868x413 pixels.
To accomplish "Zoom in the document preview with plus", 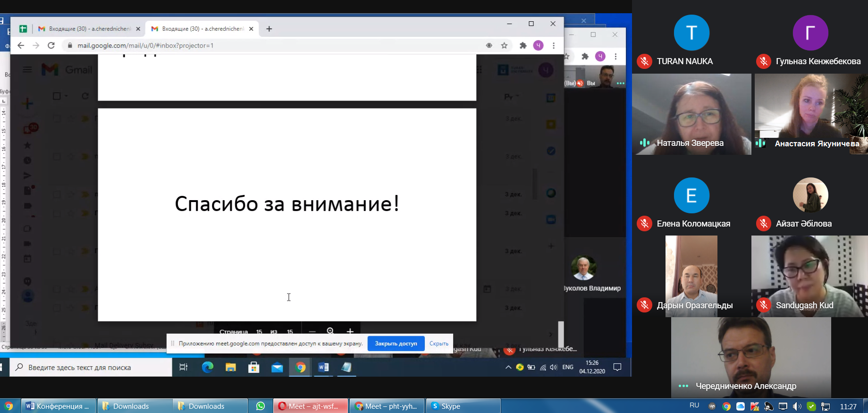I will [x=350, y=331].
